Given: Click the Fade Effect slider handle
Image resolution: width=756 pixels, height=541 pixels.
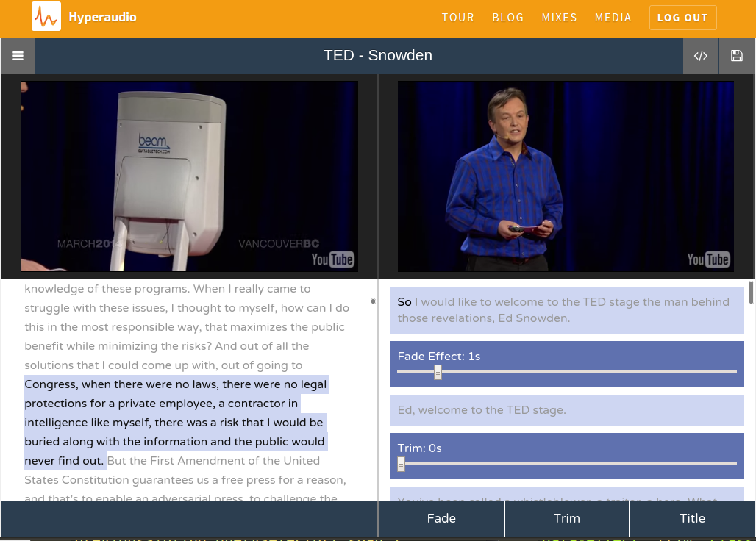Looking at the screenshot, I should pyautogui.click(x=438, y=372).
